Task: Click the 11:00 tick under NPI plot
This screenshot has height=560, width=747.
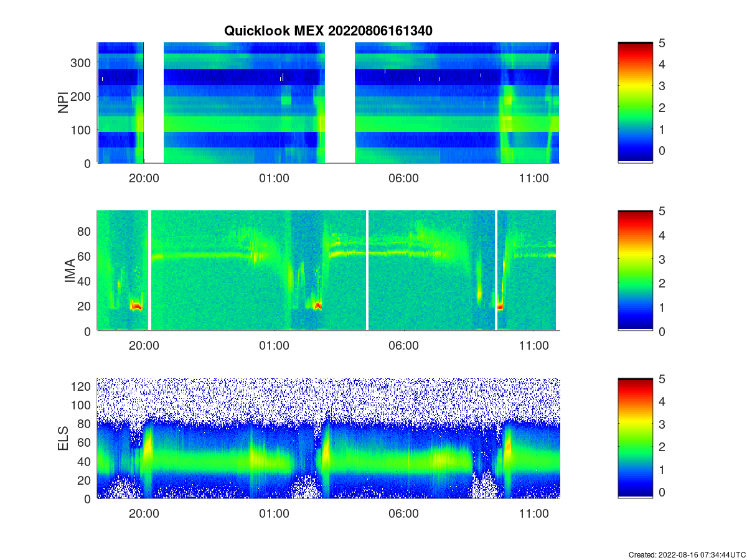Action: coord(533,178)
